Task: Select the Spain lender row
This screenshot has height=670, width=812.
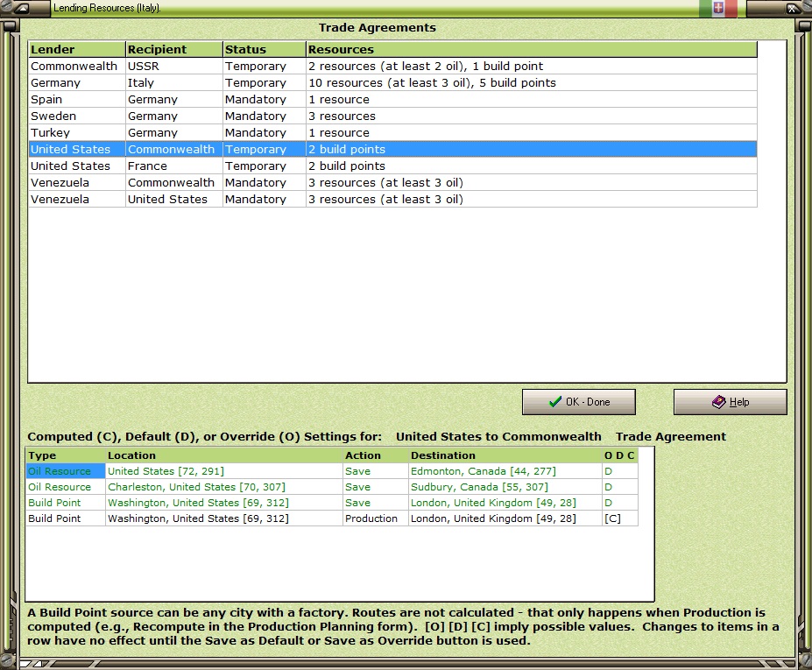Action: point(392,99)
